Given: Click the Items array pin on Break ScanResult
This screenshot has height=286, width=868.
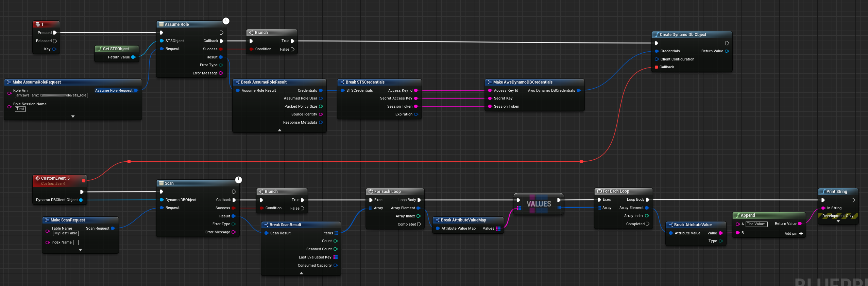Looking at the screenshot, I should (x=336, y=233).
